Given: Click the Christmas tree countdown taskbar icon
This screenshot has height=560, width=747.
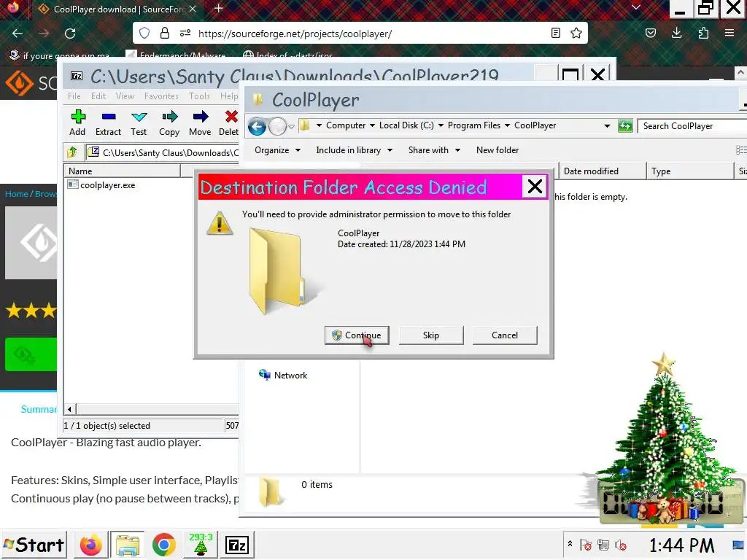Looking at the screenshot, I should pos(201,545).
